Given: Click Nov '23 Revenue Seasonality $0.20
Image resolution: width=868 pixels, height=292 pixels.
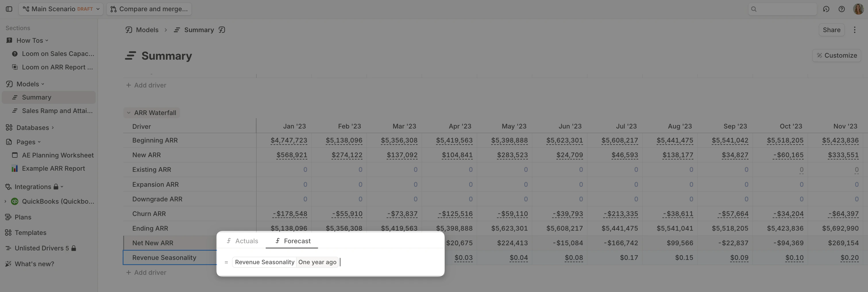Looking at the screenshot, I should pos(849,258).
